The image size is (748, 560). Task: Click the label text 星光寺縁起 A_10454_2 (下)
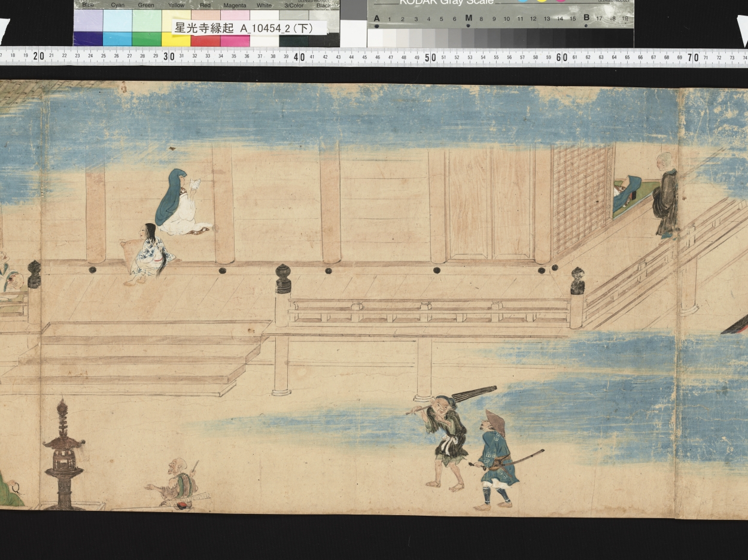click(x=244, y=28)
